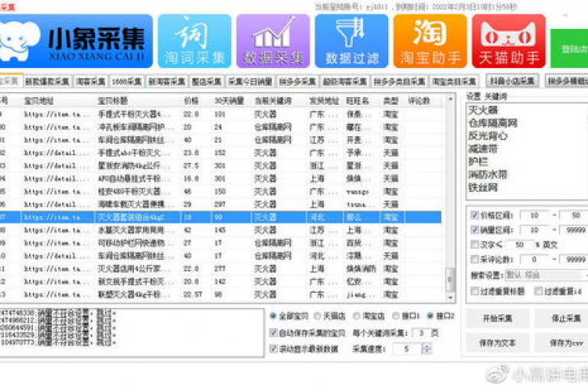This screenshot has height=390, width=588.
Task: Open the 搜索设置 dropdown
Action: (546, 275)
